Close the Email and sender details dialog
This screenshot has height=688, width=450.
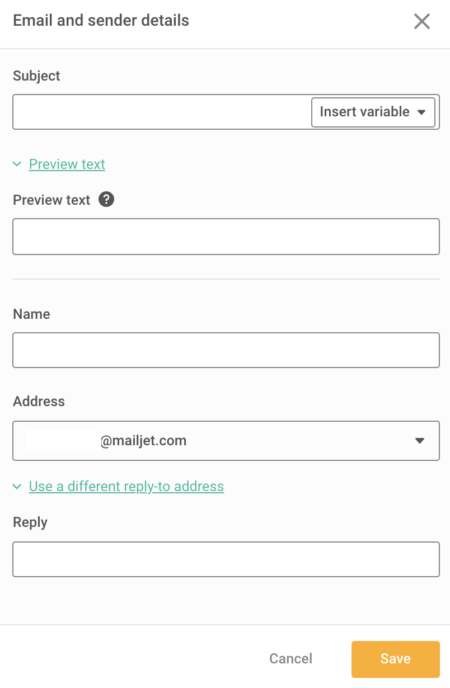point(421,21)
